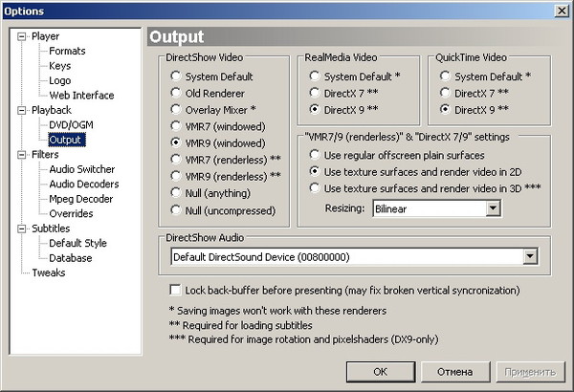Screen dimensions: 574x392
Task: Select the Playback tree item
Action: point(52,110)
